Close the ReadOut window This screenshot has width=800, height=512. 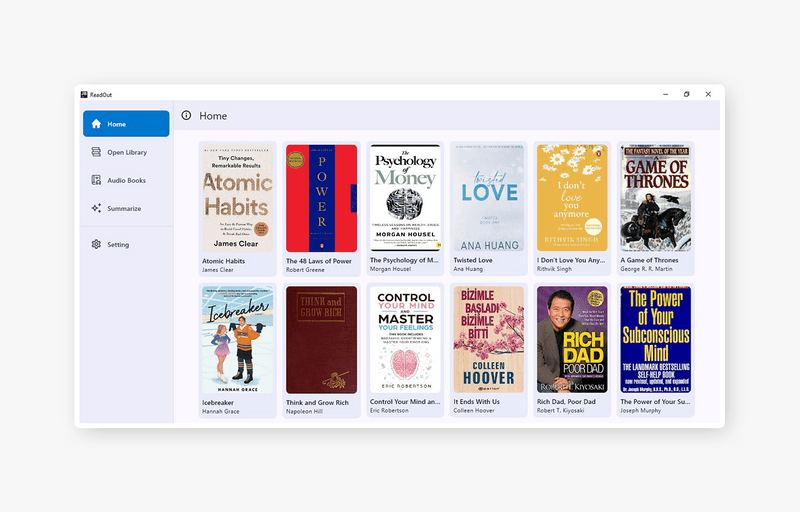click(x=708, y=94)
